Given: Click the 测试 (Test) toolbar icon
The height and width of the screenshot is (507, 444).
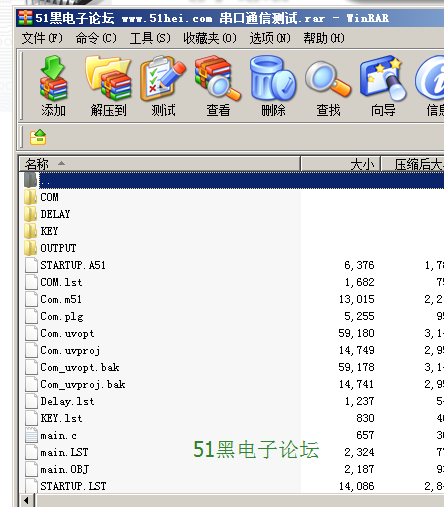Looking at the screenshot, I should pos(163,78).
